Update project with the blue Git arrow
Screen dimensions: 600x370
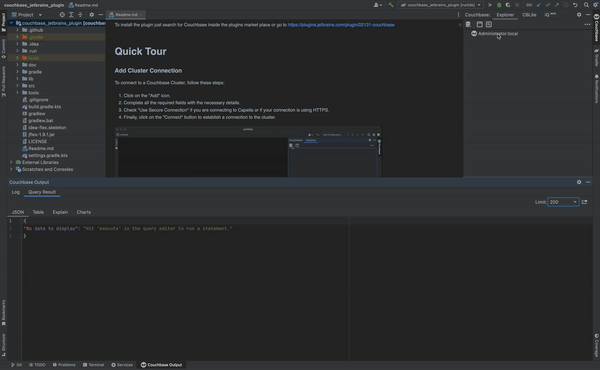click(x=539, y=5)
